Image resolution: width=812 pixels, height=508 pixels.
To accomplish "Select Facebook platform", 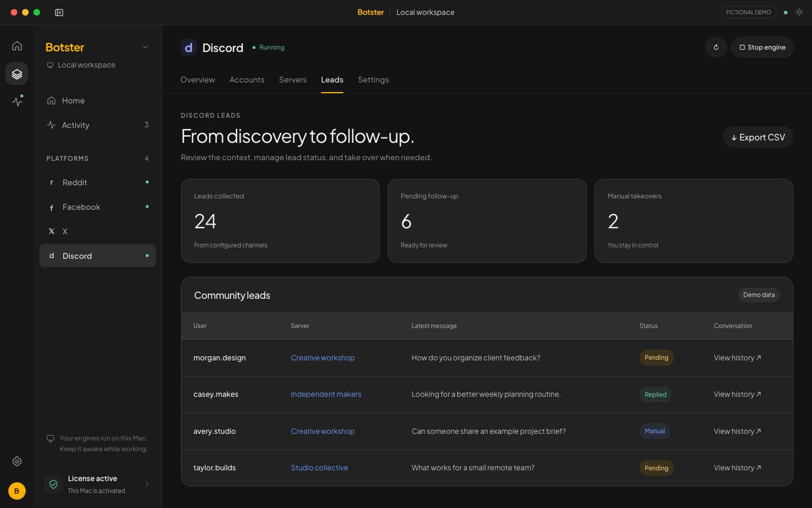I will point(97,207).
